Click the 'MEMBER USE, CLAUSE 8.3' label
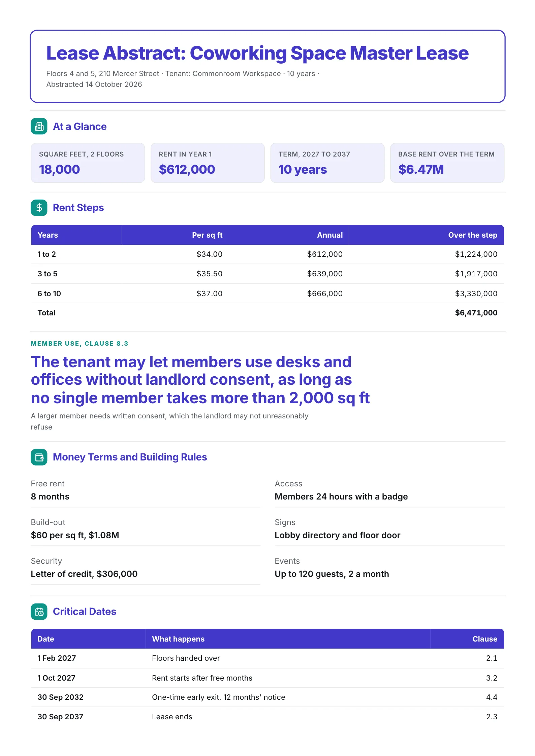 [x=80, y=343]
